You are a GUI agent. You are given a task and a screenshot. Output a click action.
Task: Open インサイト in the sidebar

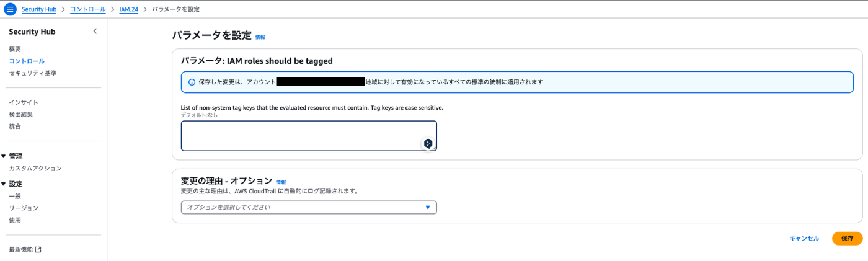[x=24, y=102]
